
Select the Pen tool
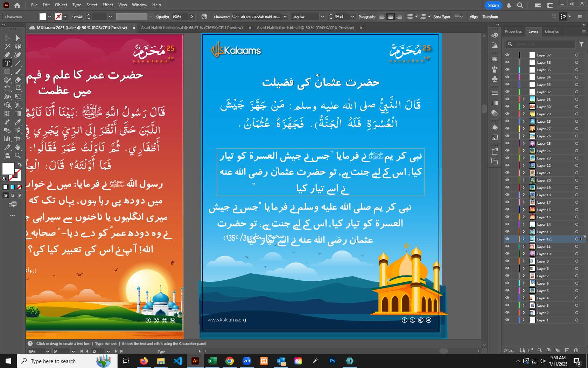pos(7,55)
